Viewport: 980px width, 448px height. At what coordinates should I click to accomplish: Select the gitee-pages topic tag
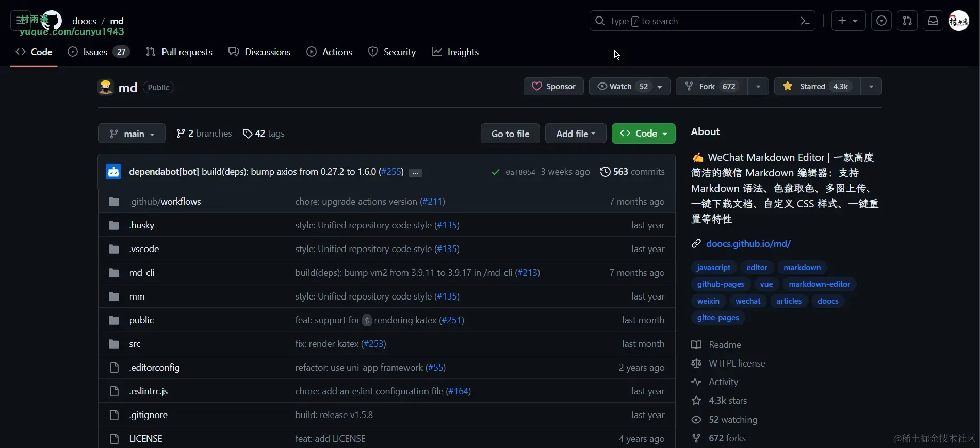pyautogui.click(x=718, y=318)
